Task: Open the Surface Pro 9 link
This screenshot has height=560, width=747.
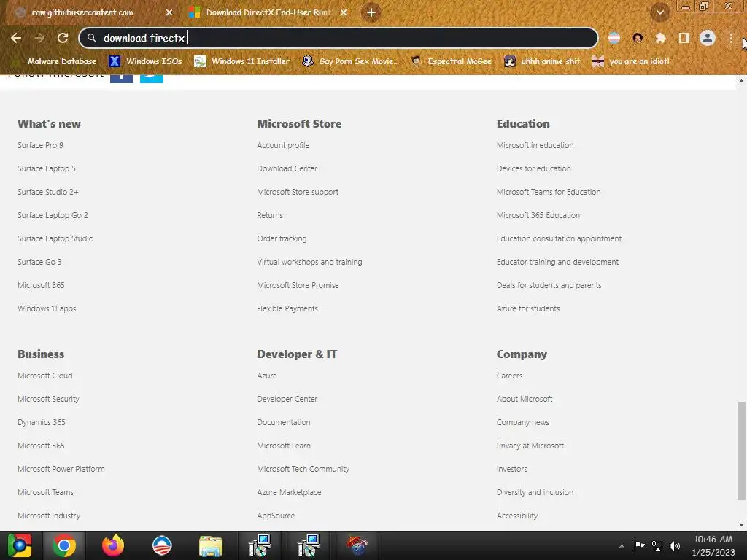Action: point(41,145)
